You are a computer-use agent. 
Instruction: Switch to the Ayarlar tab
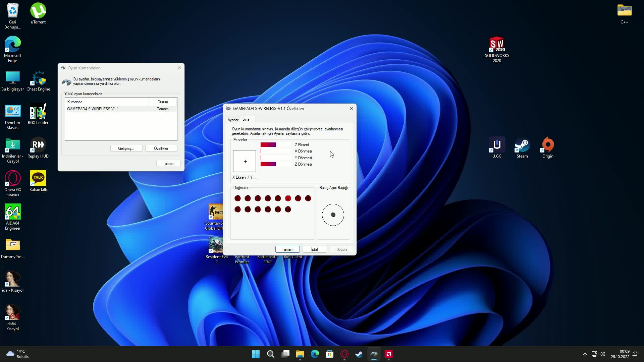coord(233,120)
